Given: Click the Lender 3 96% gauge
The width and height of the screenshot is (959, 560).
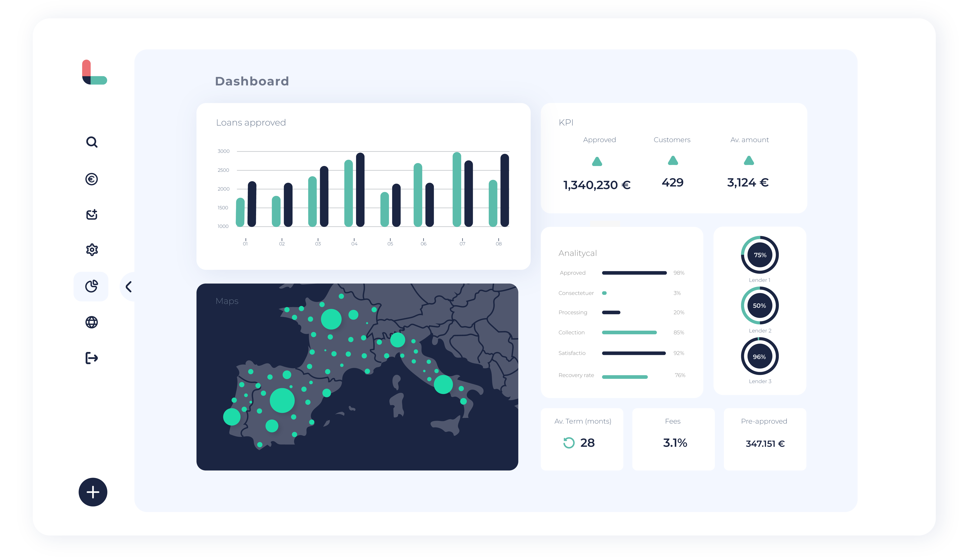Looking at the screenshot, I should click(x=760, y=356).
